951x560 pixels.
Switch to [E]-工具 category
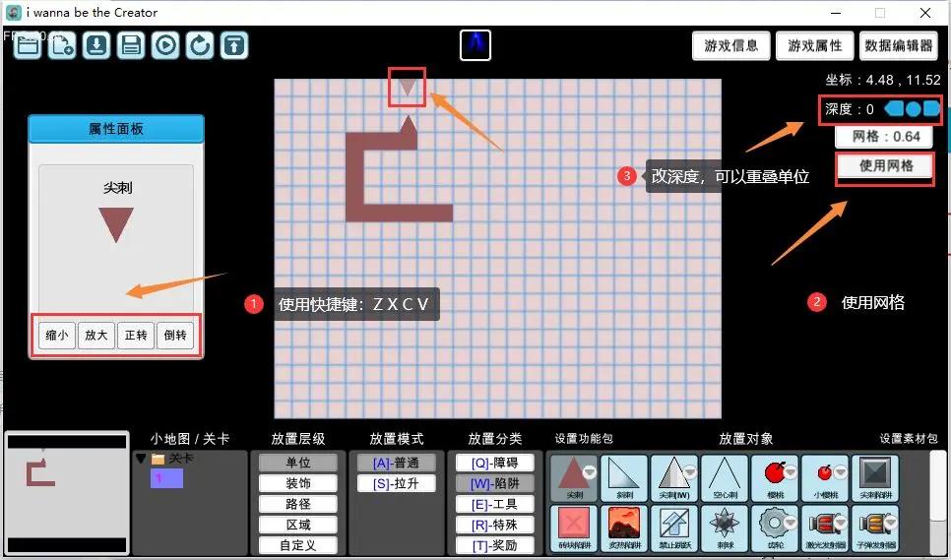495,504
